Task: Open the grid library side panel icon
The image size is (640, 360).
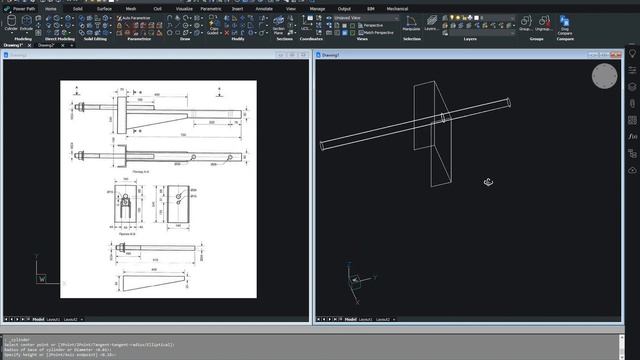Action: click(632, 120)
